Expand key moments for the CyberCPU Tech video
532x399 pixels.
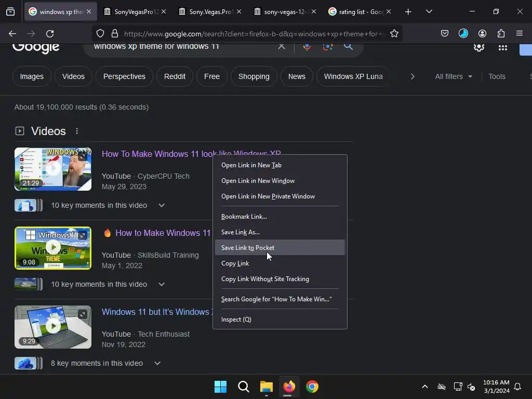pyautogui.click(x=162, y=205)
